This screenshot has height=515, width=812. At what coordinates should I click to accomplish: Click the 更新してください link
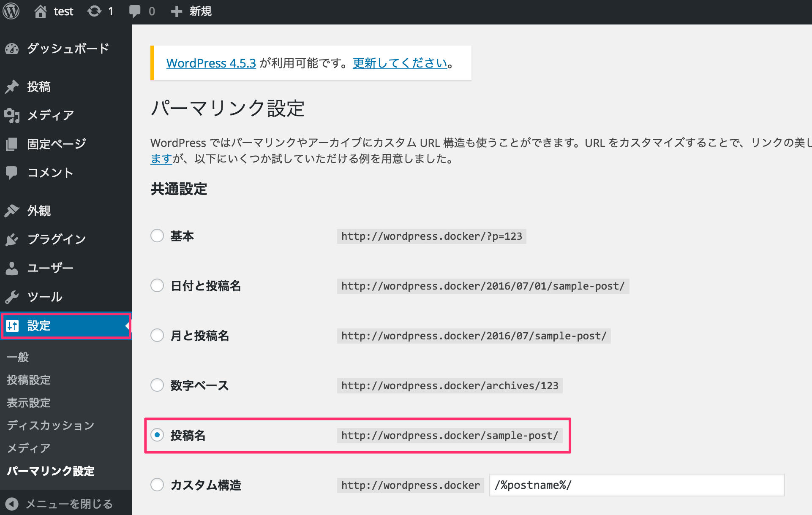400,63
